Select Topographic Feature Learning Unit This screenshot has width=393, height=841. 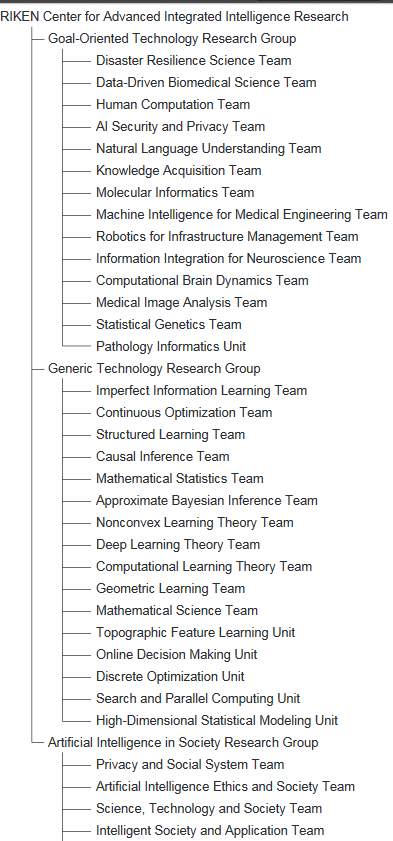point(195,632)
